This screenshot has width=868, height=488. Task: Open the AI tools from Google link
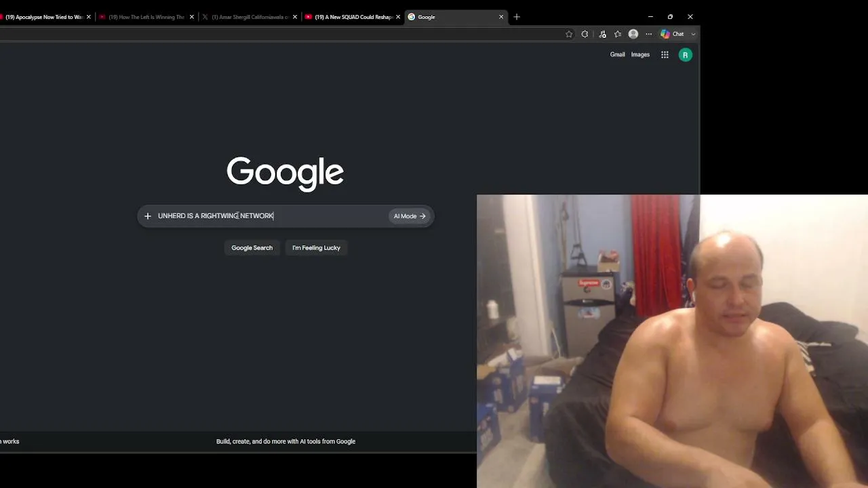click(285, 442)
